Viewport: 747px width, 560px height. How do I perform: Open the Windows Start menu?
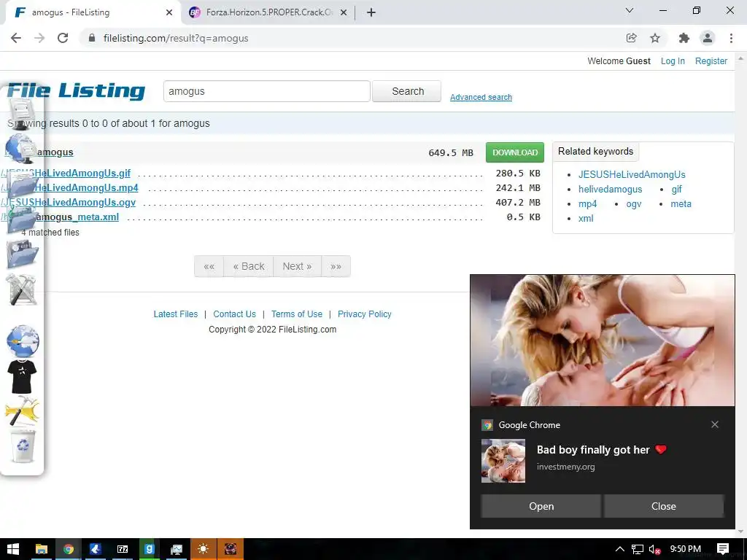coord(13,549)
